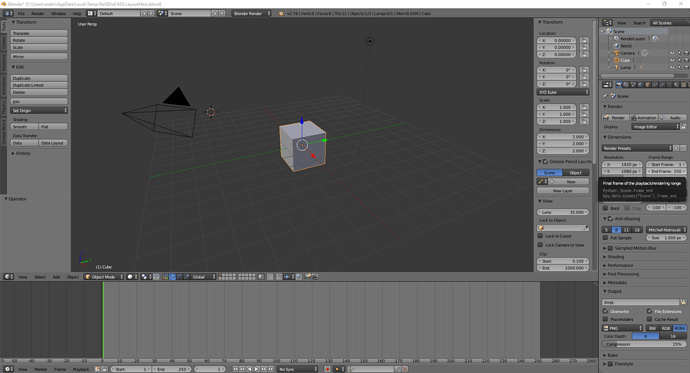Toggle the Grease Pencil Layers checkbox
The width and height of the screenshot is (690, 373).
point(545,161)
